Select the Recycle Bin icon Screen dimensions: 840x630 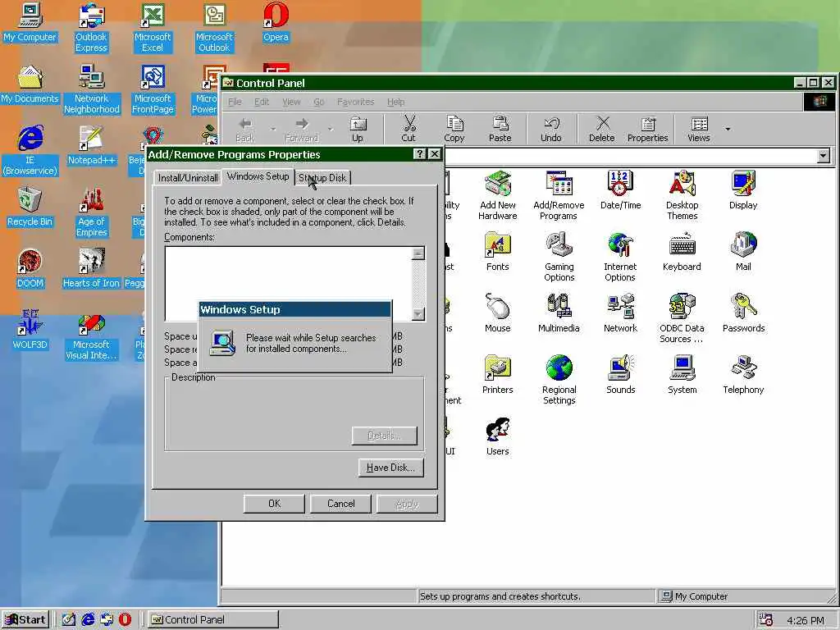click(x=30, y=207)
